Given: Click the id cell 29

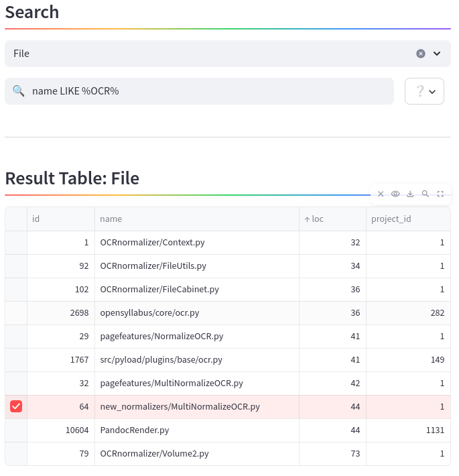Looking at the screenshot, I should point(61,337).
